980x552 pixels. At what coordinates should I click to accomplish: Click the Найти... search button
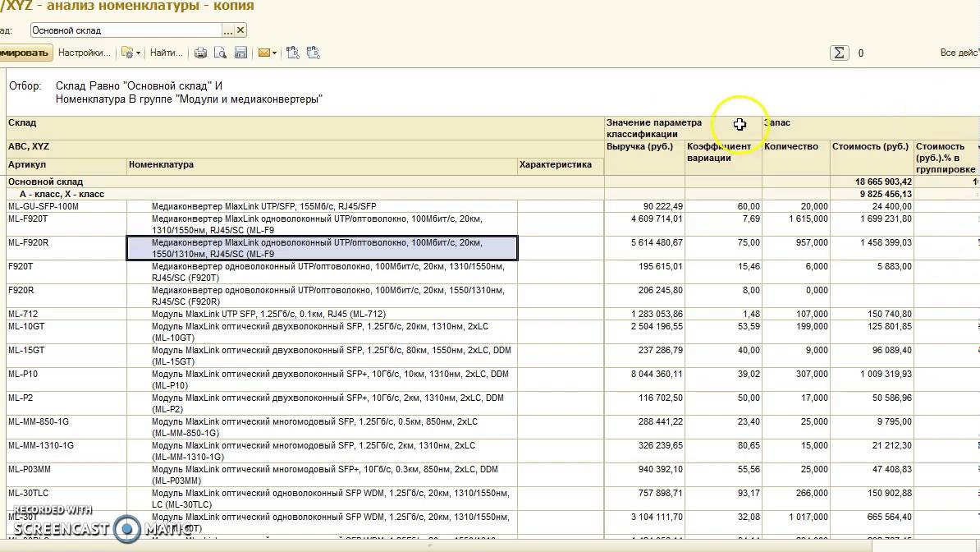click(167, 53)
